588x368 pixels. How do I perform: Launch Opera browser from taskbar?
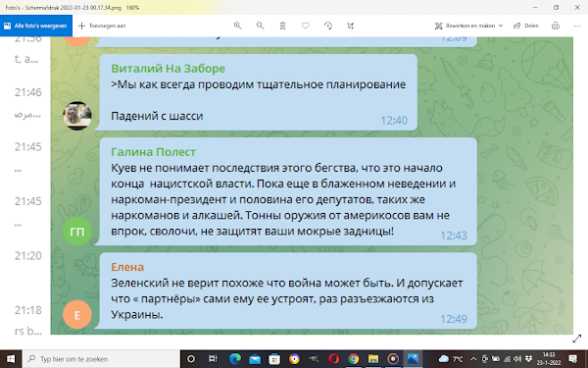click(334, 359)
